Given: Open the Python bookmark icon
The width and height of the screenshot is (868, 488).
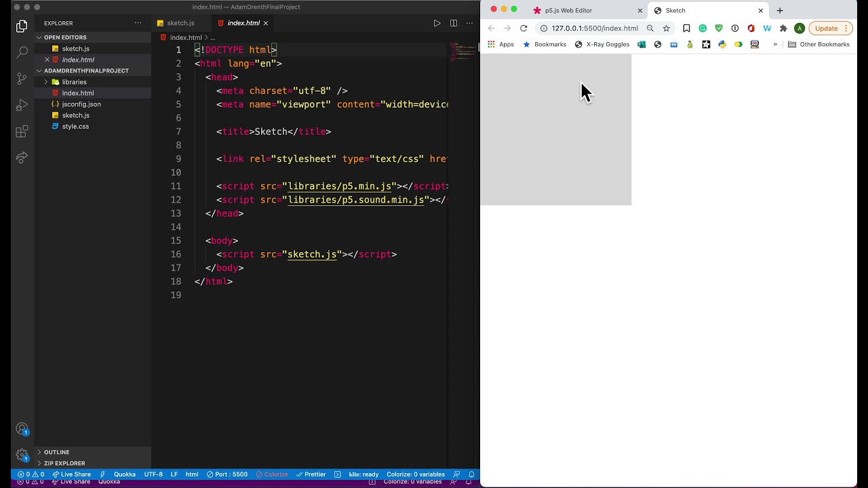Looking at the screenshot, I should pyautogui.click(x=722, y=45).
